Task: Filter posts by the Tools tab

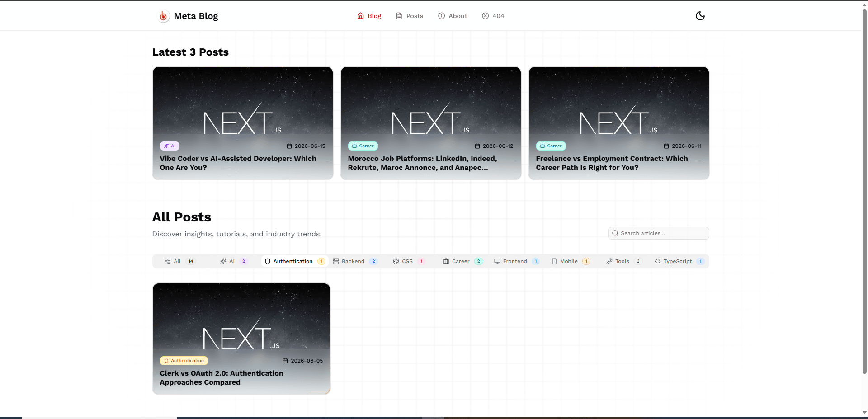Action: click(x=624, y=261)
